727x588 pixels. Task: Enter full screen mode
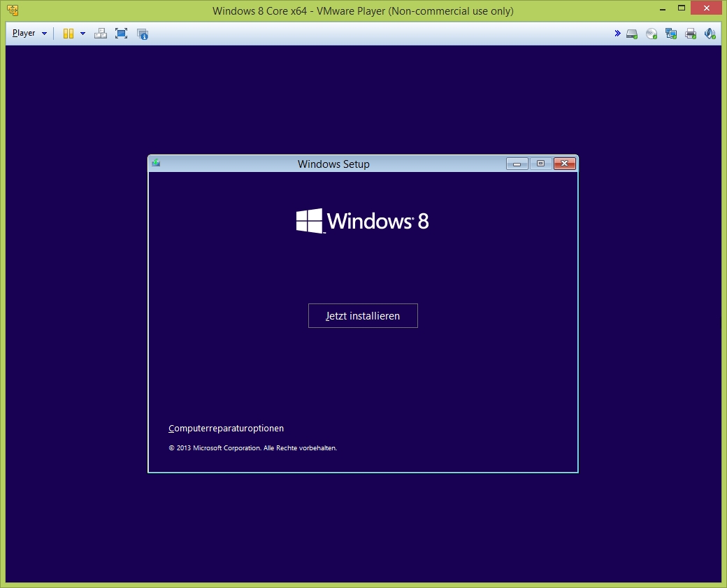121,34
